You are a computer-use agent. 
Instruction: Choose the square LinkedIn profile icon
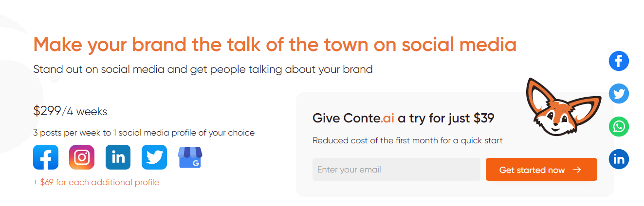118,157
